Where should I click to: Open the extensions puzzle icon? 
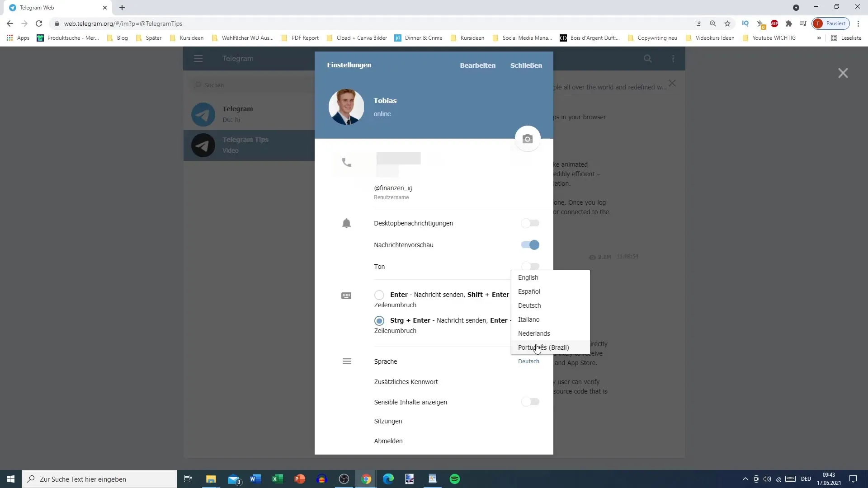click(x=789, y=23)
